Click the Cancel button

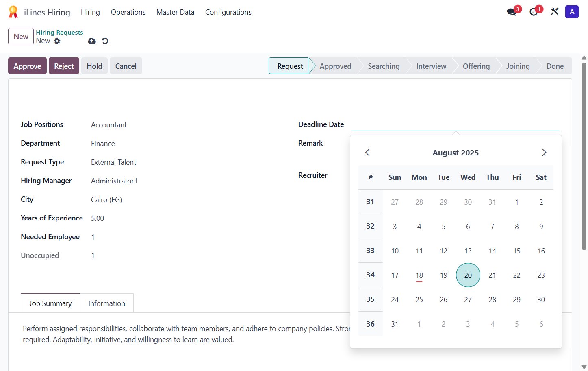(x=126, y=66)
